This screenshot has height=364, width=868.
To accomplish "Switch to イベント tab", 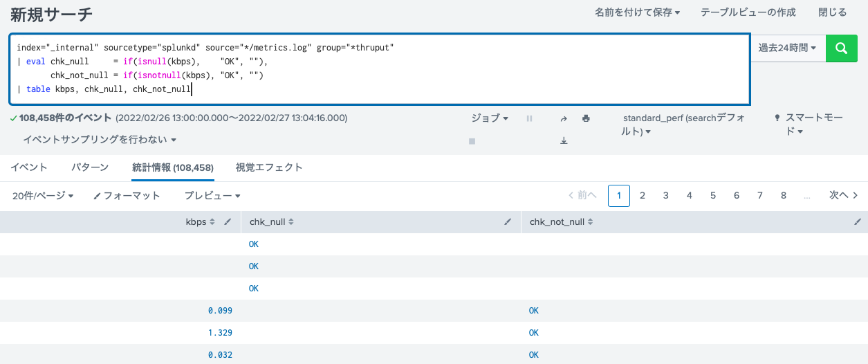I will [x=29, y=167].
